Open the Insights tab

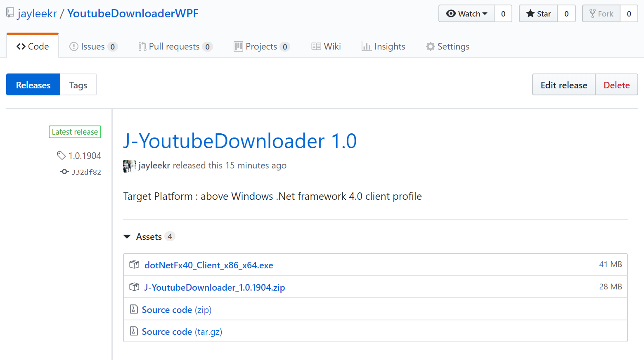click(384, 46)
